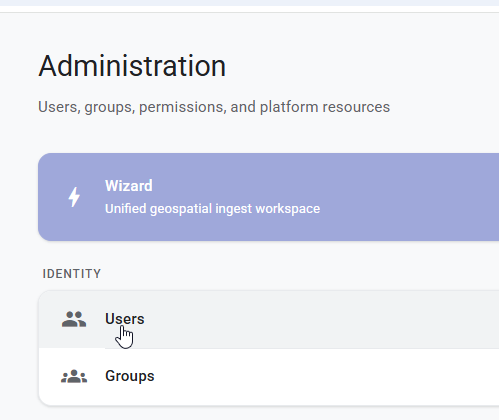Open the Wizard geospatial ingest workspace card
Screen dimensions: 499x420
268,197
